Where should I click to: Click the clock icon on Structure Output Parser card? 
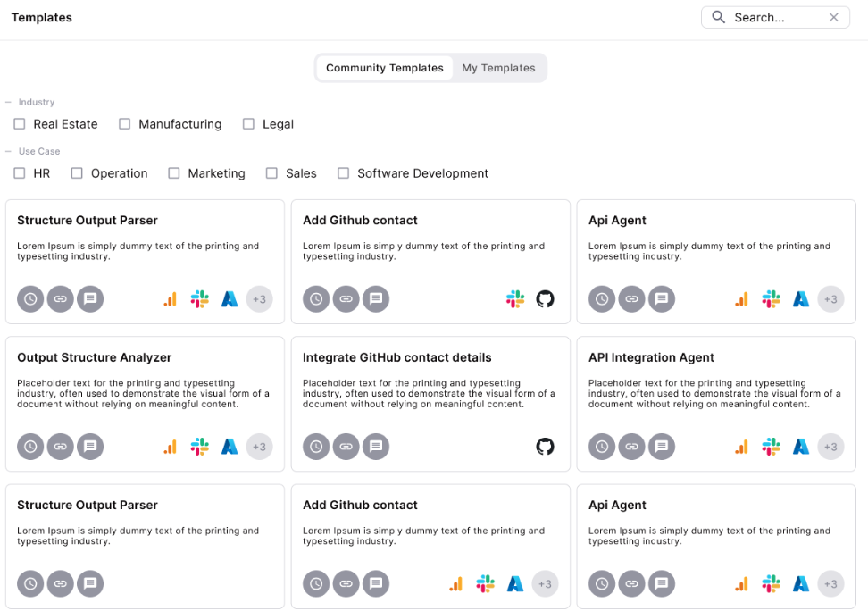pyautogui.click(x=30, y=299)
